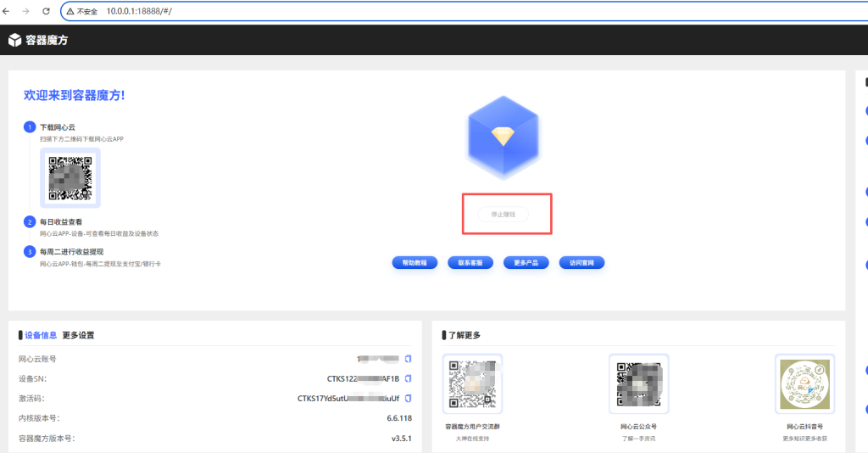Image resolution: width=868 pixels, height=453 pixels.
Task: Open 访问官网 official website button
Action: (x=581, y=263)
